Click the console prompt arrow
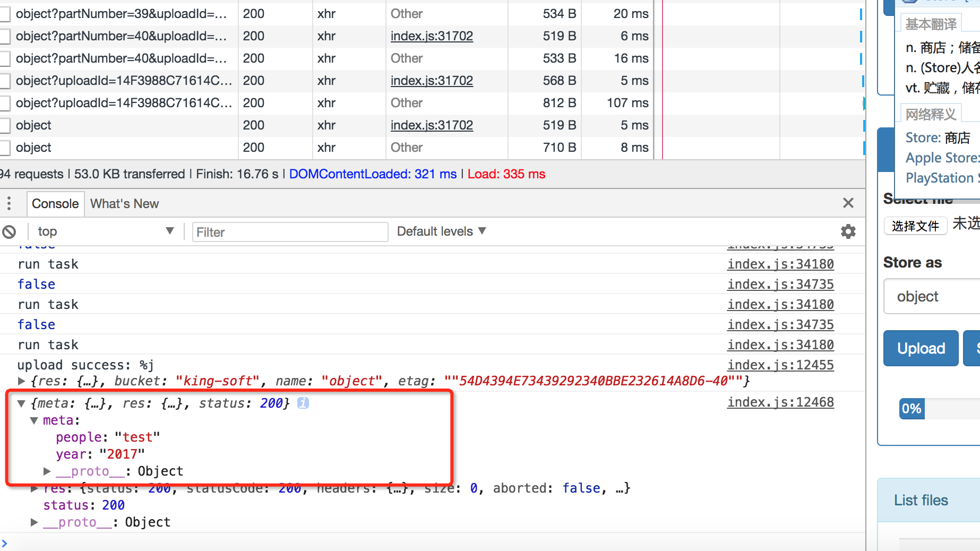This screenshot has width=980, height=551. click(4, 543)
